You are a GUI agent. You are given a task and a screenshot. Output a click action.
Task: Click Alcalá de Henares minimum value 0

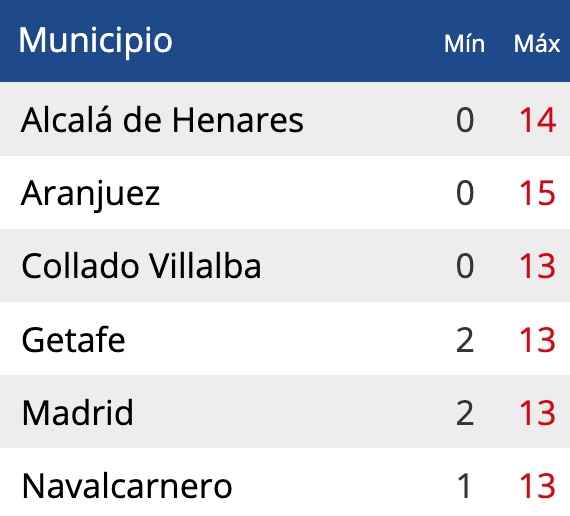point(465,120)
